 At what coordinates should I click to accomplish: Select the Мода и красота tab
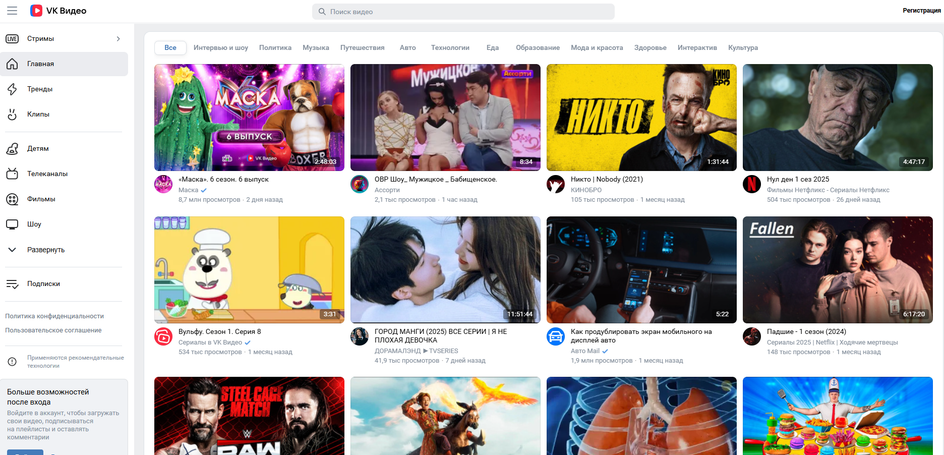[x=597, y=48]
